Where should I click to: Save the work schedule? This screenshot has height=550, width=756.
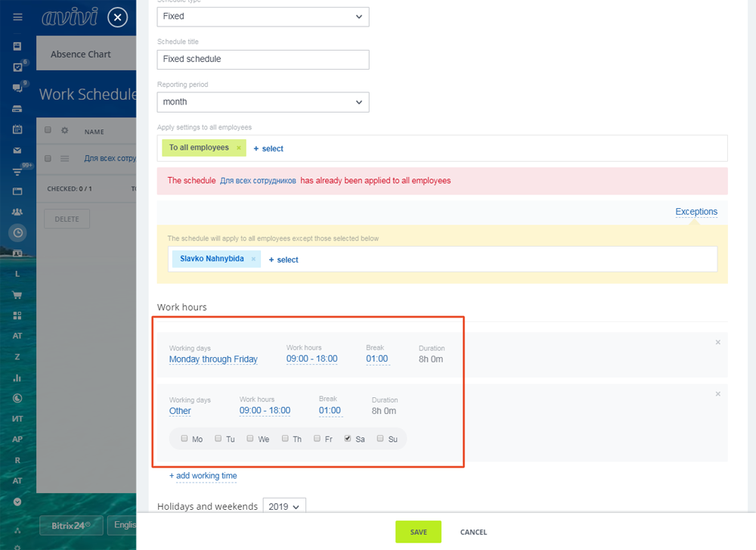[x=419, y=532]
